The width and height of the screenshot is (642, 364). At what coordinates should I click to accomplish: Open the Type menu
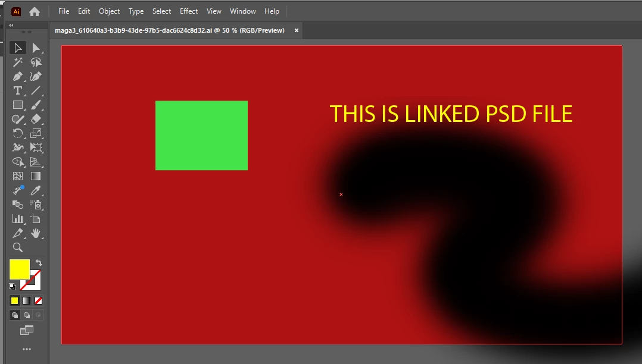[x=136, y=11]
